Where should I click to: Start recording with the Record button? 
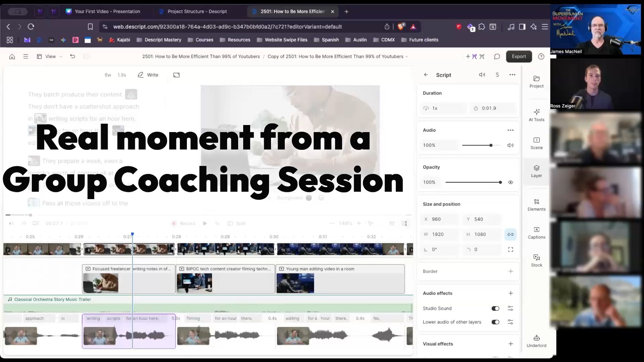[x=183, y=224]
